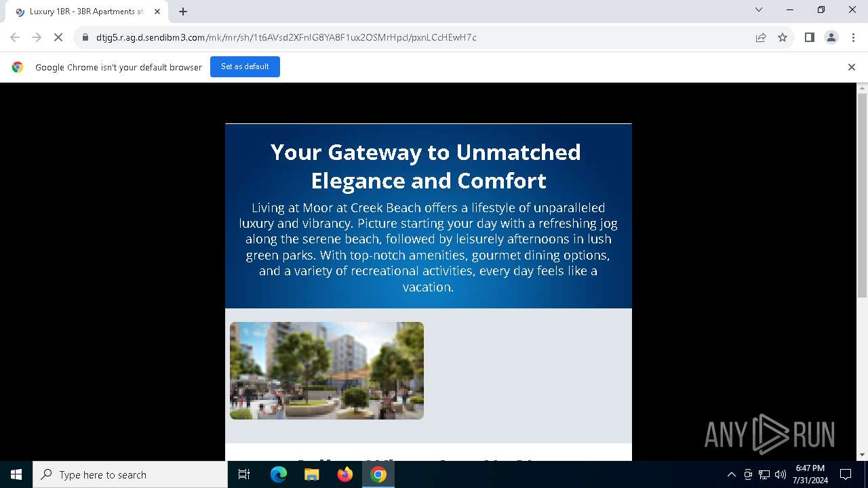Screen dimensions: 868x488
Task: Show hidden system tray icons
Action: (731, 474)
